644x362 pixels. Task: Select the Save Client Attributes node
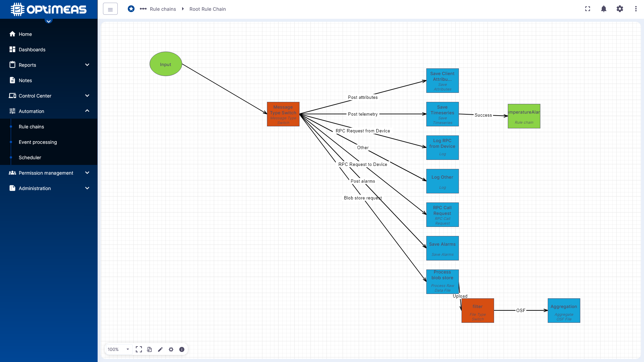442,80
